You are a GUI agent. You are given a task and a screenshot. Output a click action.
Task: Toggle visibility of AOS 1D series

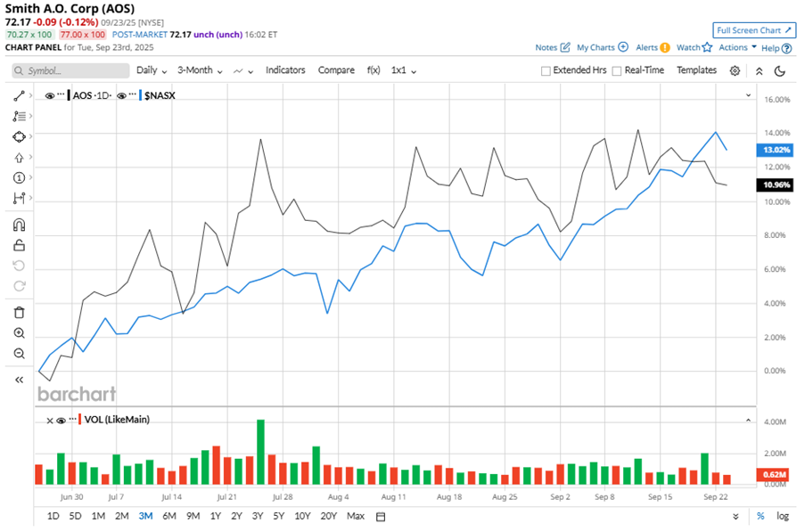[50, 96]
